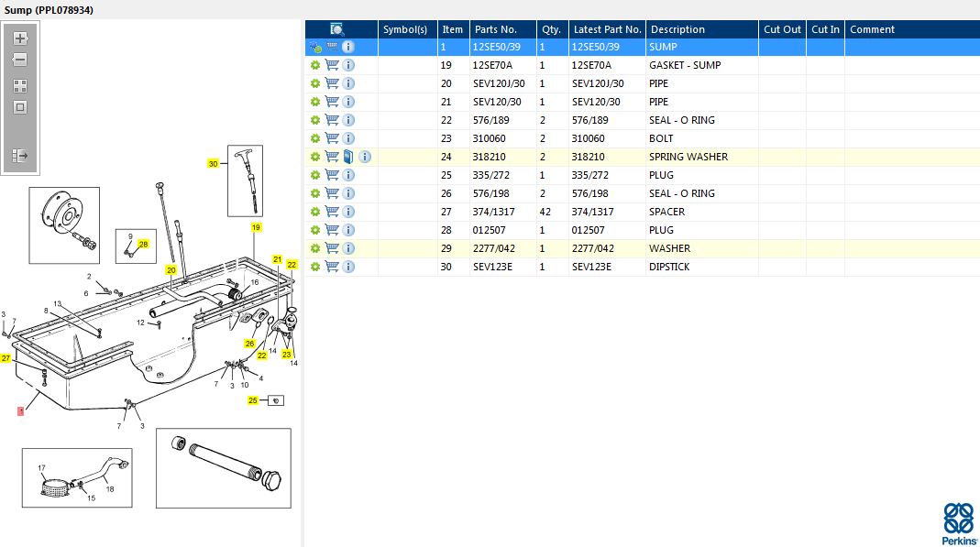Viewport: 980px width, 547px height.
Task: Click callout 19 on the sump diagram
Action: tap(256, 226)
